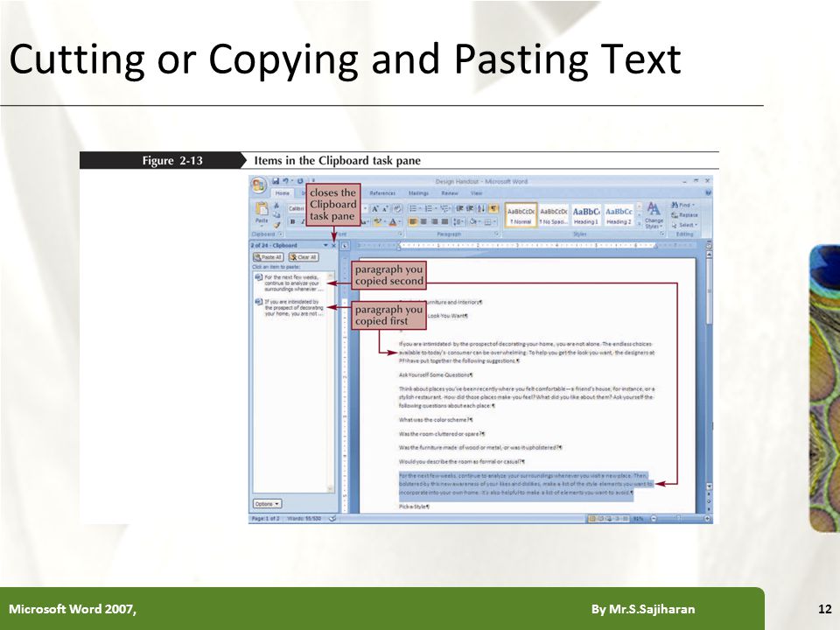Toggle Center alignment

tap(423, 221)
